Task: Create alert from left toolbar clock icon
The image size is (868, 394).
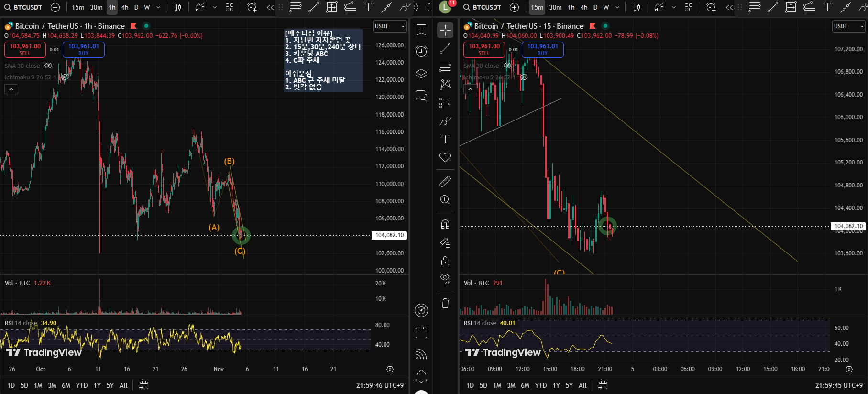Action: point(252,7)
